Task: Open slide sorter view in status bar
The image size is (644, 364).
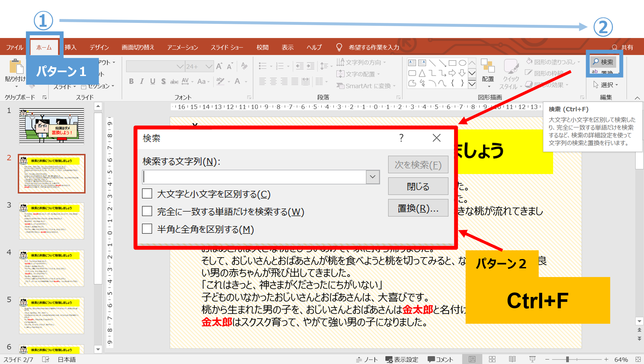Action: click(x=492, y=359)
